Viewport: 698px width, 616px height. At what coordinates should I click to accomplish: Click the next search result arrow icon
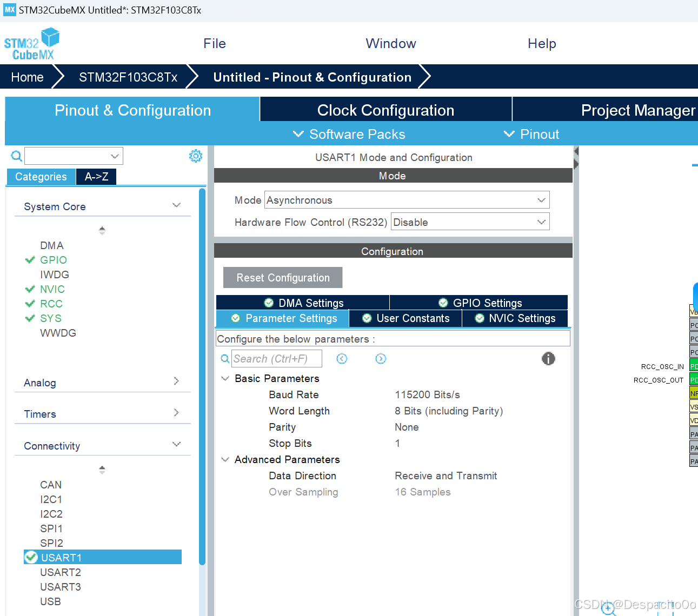381,359
